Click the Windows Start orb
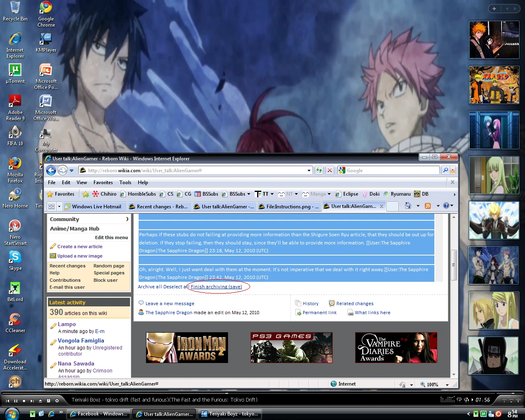The width and height of the screenshot is (525, 420). click(x=12, y=413)
